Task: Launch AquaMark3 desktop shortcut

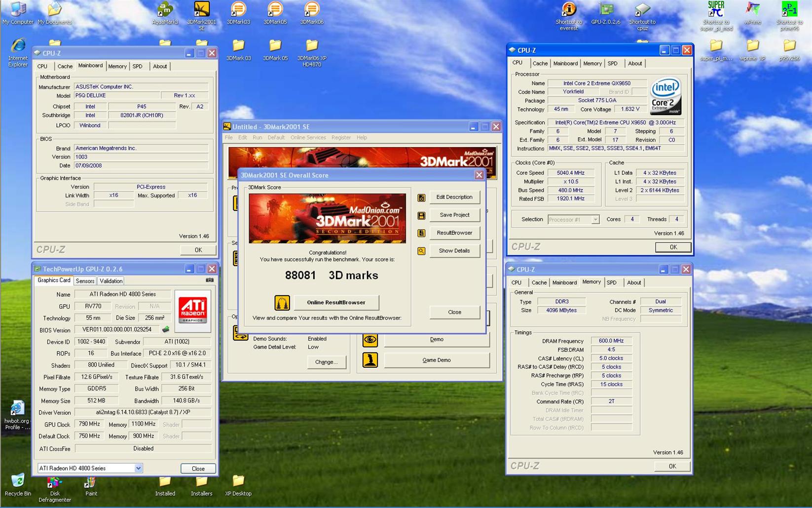Action: point(165,13)
